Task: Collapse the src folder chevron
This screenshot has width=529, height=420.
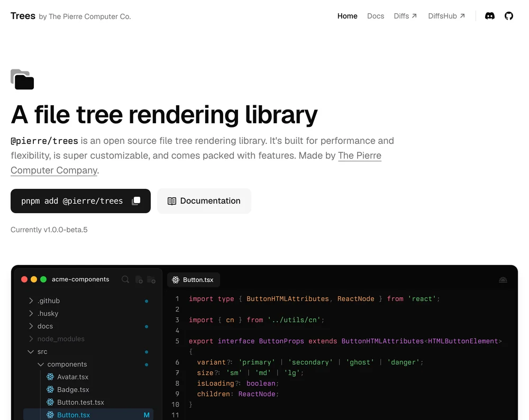Action: [31, 352]
